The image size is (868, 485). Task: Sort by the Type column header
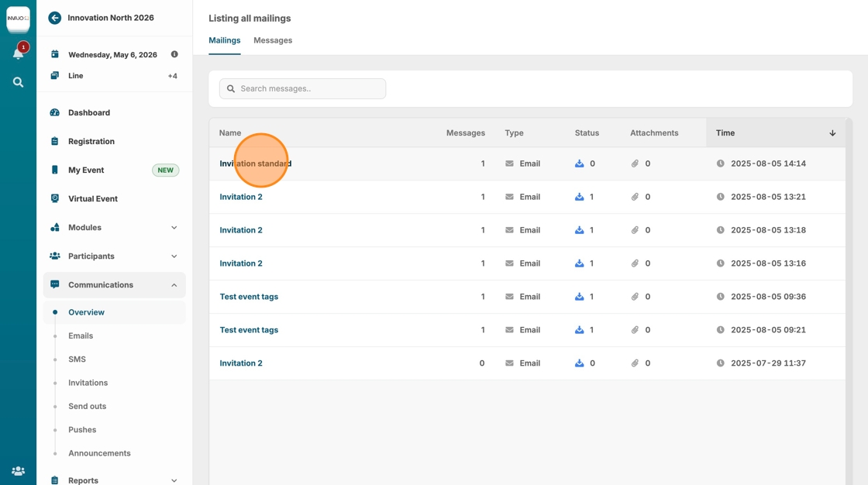point(514,133)
